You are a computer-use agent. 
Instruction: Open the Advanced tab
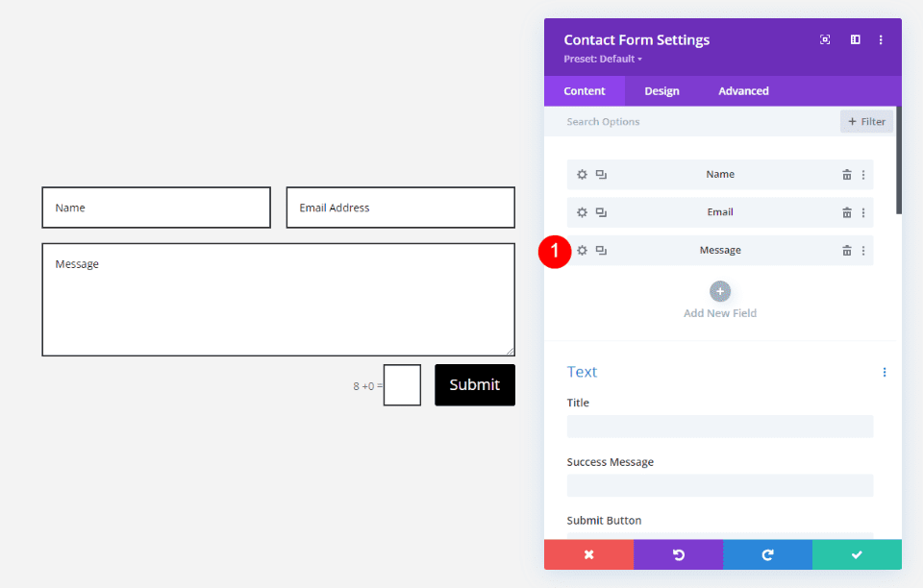[x=742, y=90]
